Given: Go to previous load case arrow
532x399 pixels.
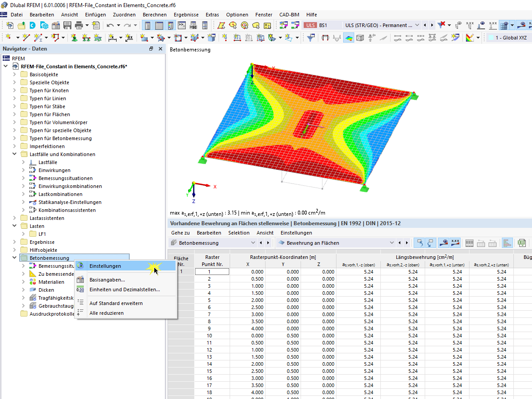Looking at the screenshot, I should click(x=425, y=25).
